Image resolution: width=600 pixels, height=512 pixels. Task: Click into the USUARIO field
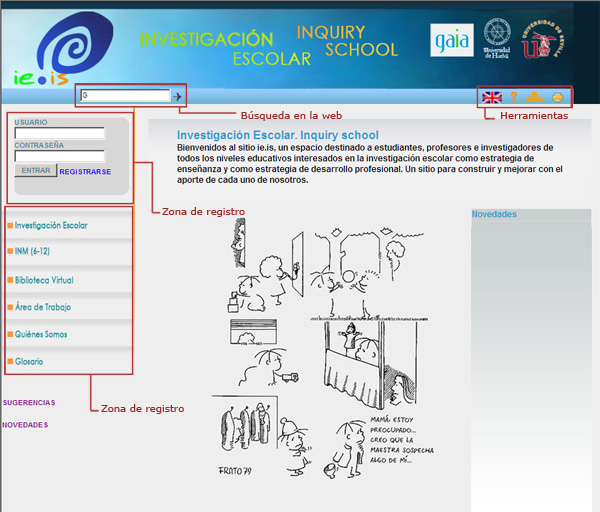pos(60,133)
